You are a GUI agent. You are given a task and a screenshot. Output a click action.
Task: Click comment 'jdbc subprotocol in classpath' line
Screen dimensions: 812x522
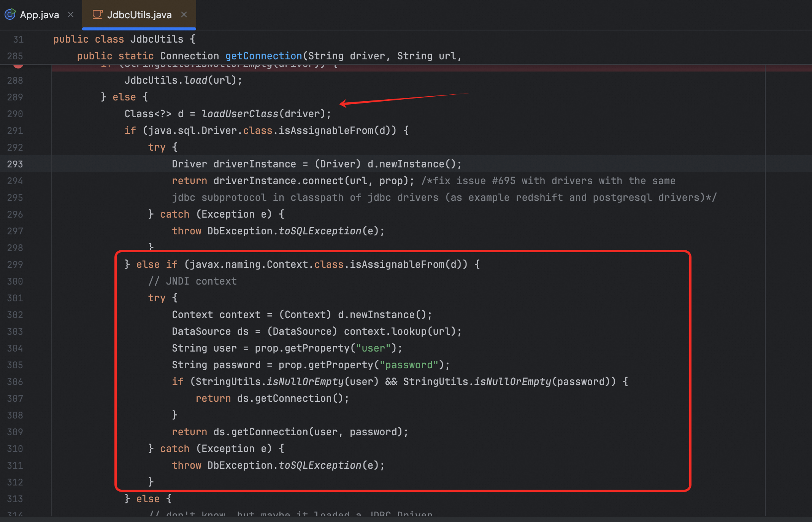(444, 197)
